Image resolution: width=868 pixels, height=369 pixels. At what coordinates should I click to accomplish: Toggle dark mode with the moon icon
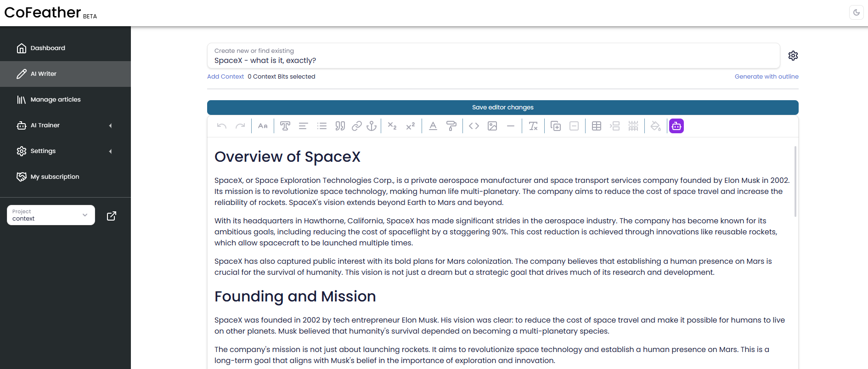(857, 12)
